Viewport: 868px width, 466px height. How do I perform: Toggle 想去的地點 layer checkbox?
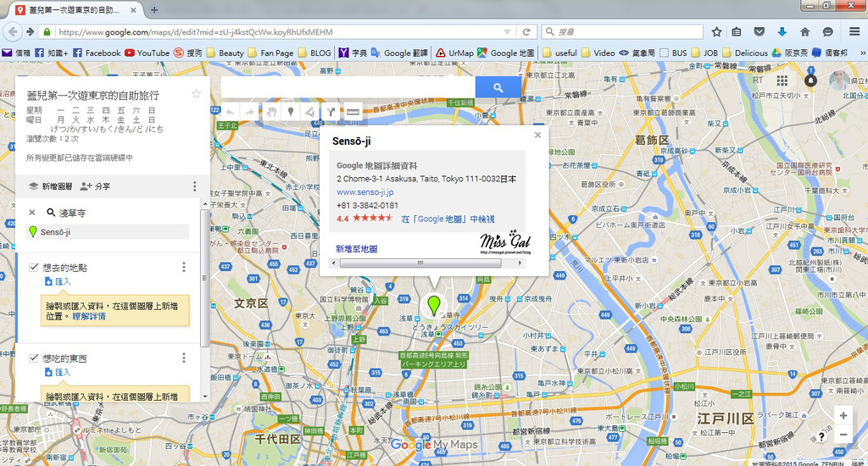coord(34,267)
